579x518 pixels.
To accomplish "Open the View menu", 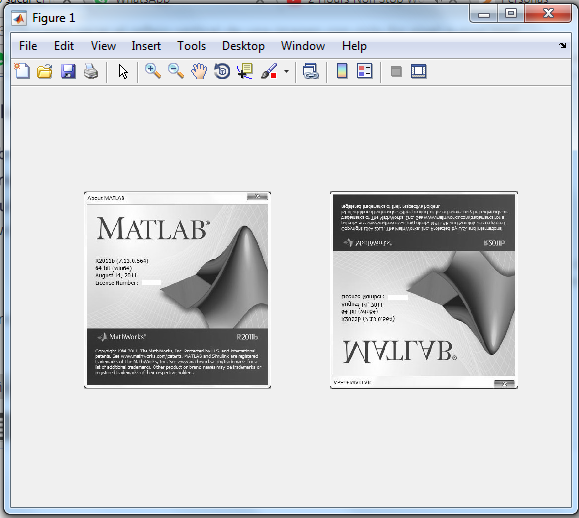I will tap(103, 46).
